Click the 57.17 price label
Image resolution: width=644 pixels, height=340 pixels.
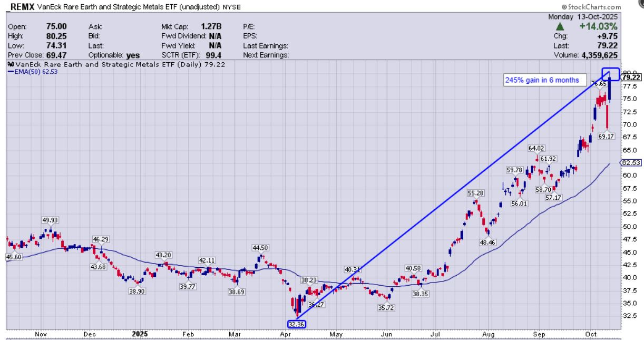(x=553, y=197)
